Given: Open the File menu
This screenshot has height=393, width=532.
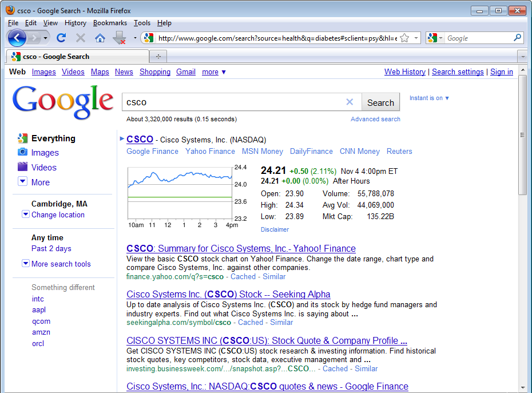Looking at the screenshot, I should 13,23.
